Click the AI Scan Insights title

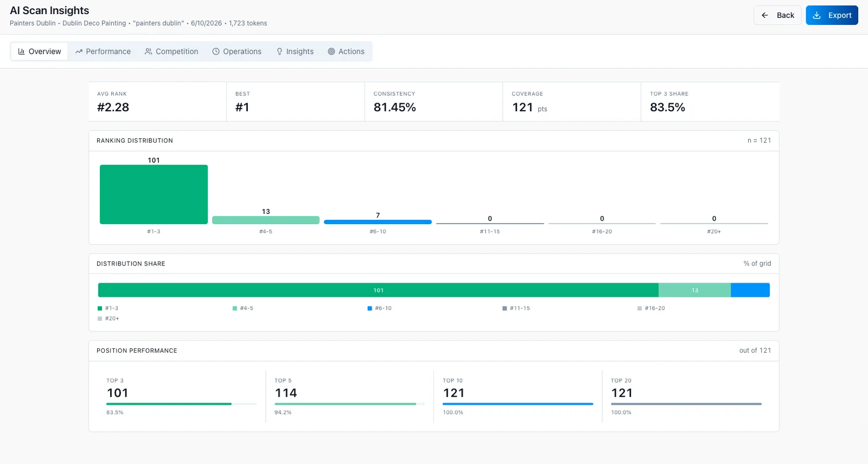click(x=49, y=10)
